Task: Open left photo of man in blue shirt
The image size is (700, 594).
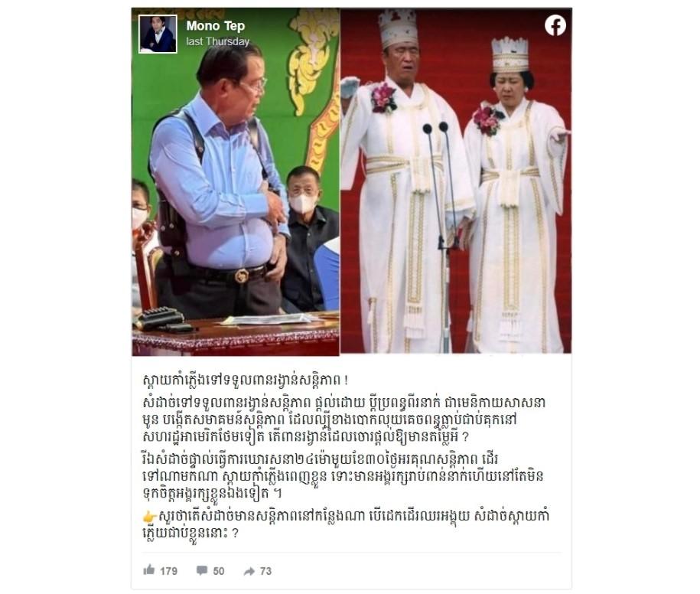Action: (x=236, y=181)
